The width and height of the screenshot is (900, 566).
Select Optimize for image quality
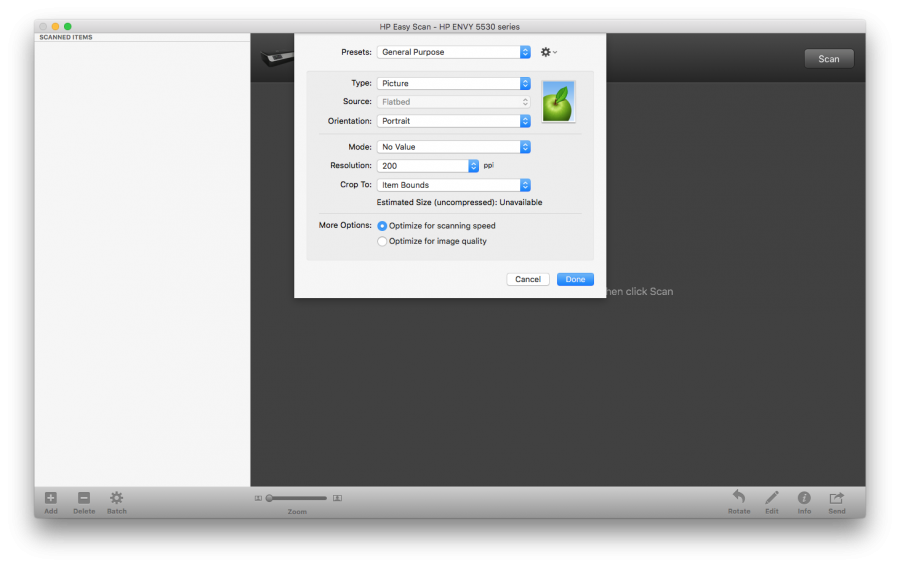[x=382, y=242]
